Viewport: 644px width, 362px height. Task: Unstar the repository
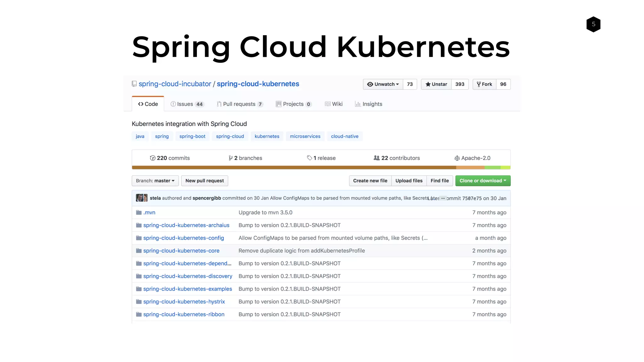pos(436,84)
